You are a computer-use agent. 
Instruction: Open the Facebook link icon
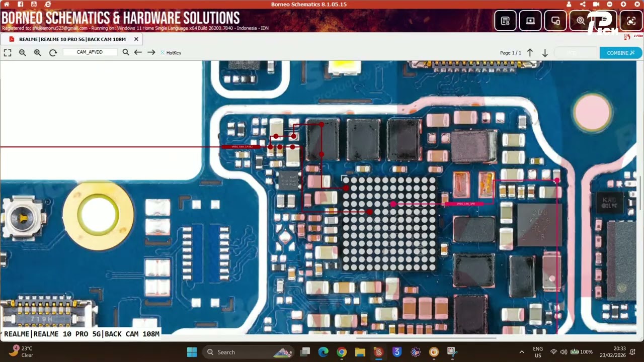20,4
